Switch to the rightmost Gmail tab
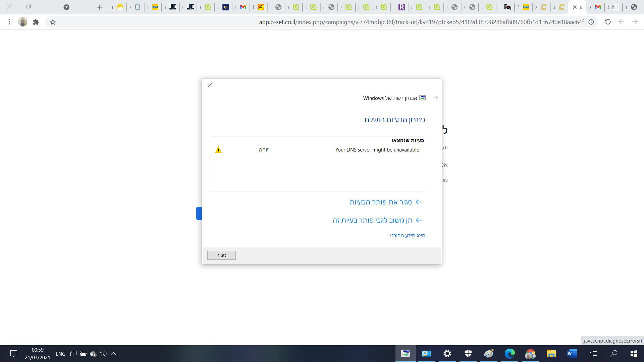The height and width of the screenshot is (362, 644). 598,7
